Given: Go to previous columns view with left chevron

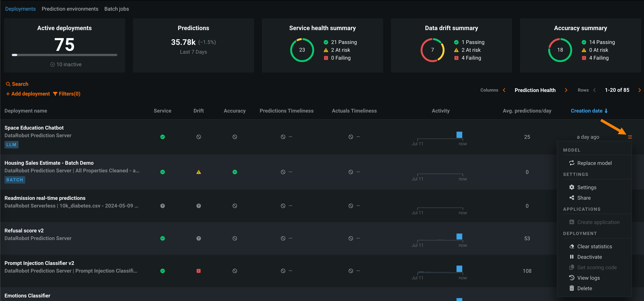Looking at the screenshot, I should [504, 90].
